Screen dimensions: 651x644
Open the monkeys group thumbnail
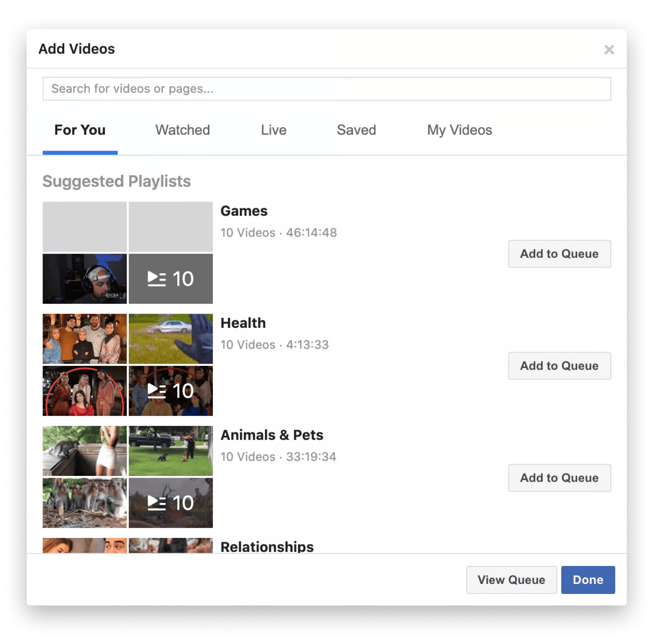coord(85,503)
